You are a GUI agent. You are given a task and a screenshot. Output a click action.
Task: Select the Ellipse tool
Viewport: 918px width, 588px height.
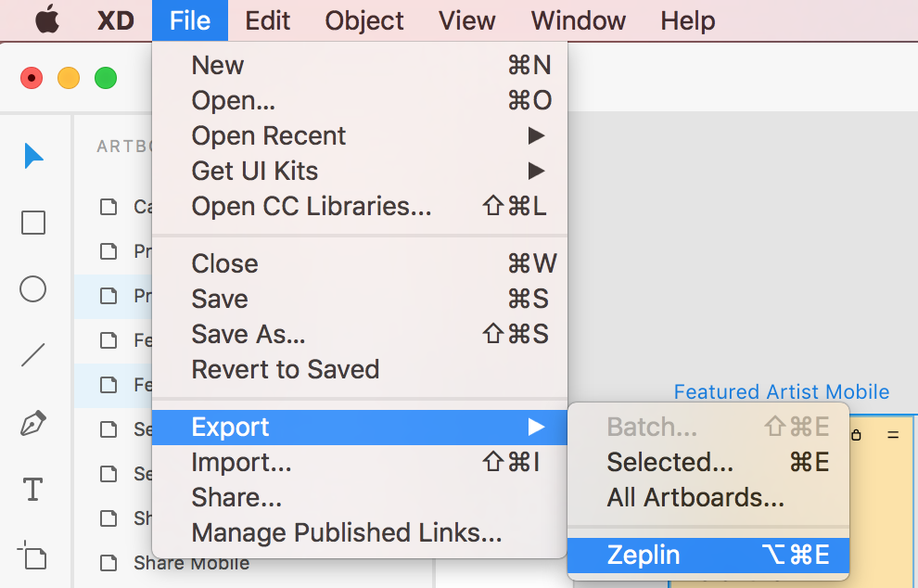[32, 289]
